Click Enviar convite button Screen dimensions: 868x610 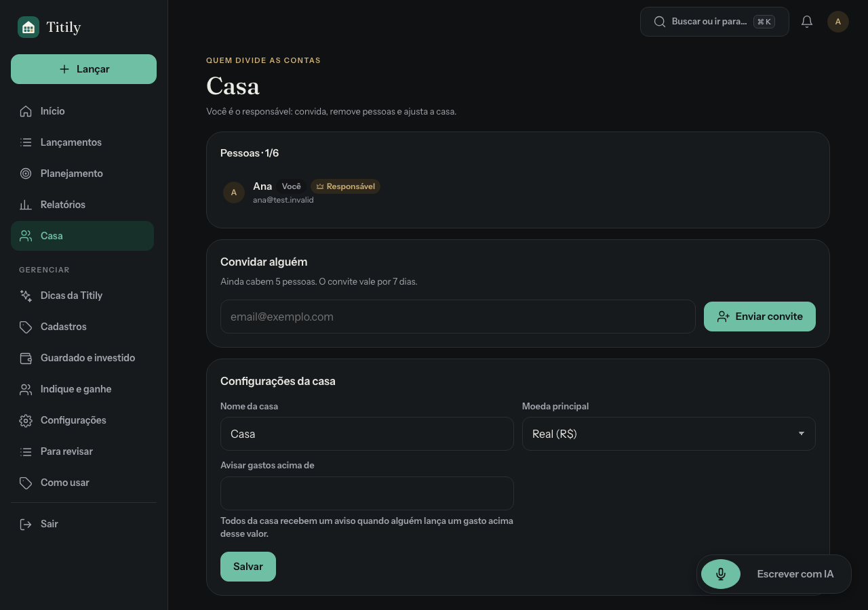(759, 317)
